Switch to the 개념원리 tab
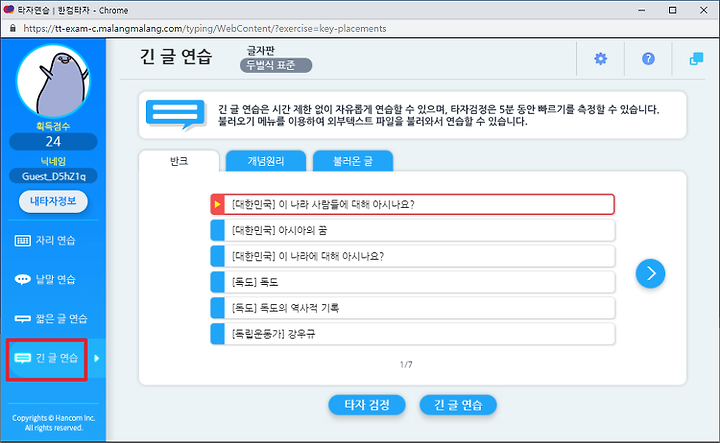This screenshot has height=443, width=720. pyautogui.click(x=266, y=161)
